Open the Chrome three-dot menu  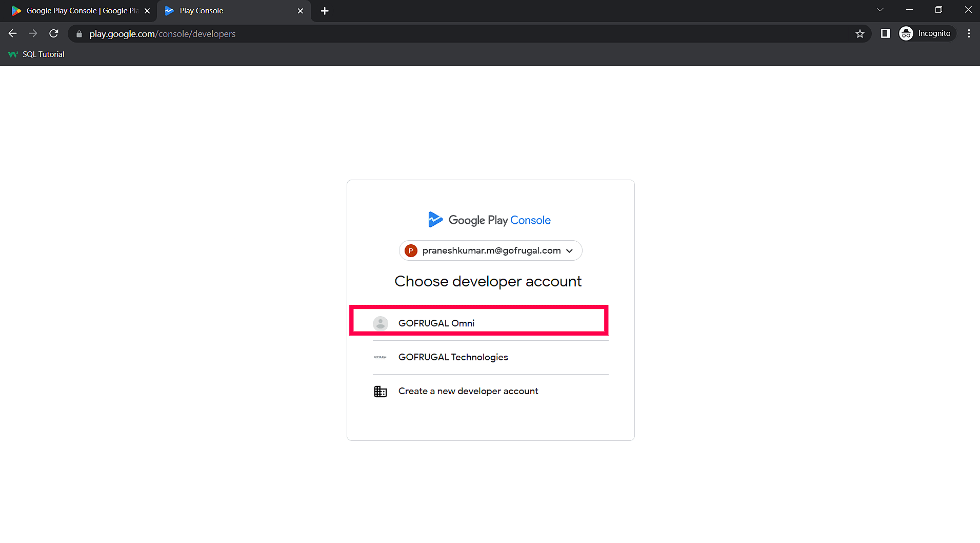pyautogui.click(x=969, y=33)
